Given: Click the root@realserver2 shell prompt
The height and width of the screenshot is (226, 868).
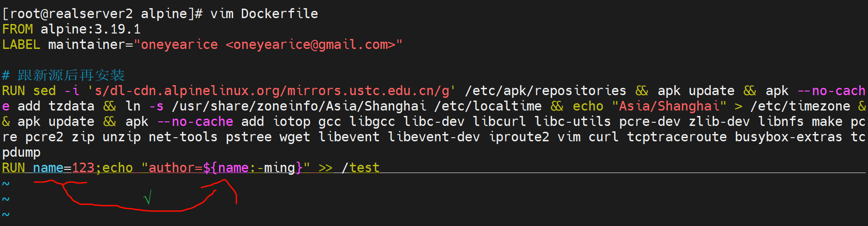Looking at the screenshot, I should 68,14.
